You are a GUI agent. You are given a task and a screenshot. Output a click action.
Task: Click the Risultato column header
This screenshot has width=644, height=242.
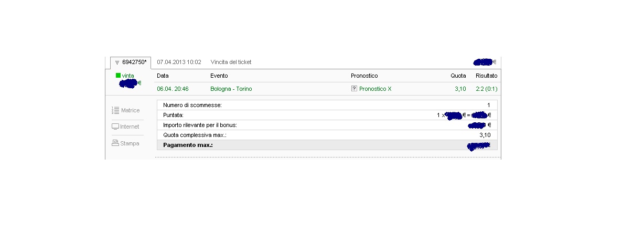point(487,76)
